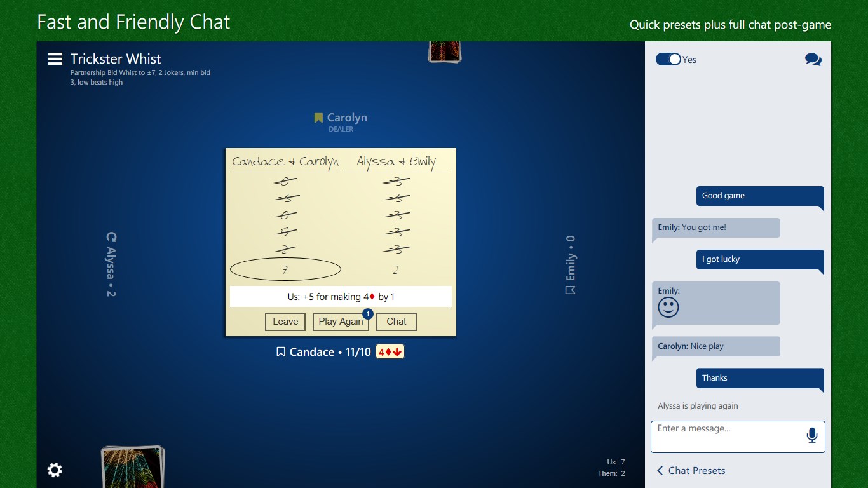
Task: Open the settings gear in the corner
Action: (55, 470)
